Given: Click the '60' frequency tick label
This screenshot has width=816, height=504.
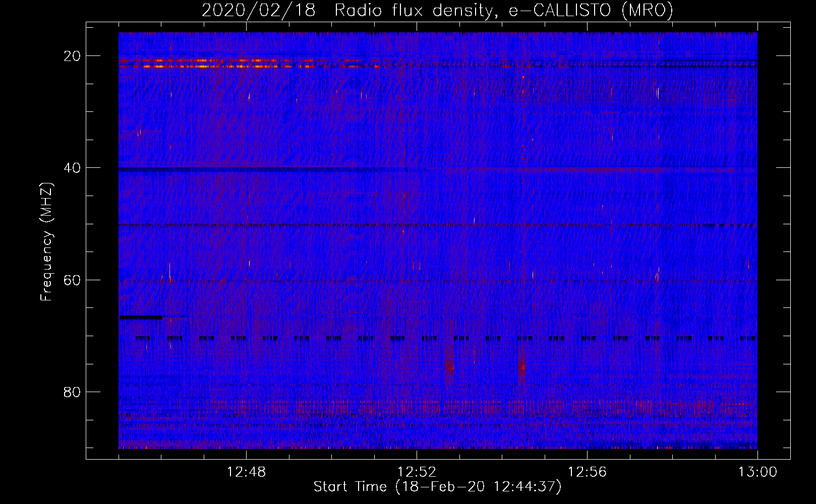Looking at the screenshot, I should tap(73, 280).
